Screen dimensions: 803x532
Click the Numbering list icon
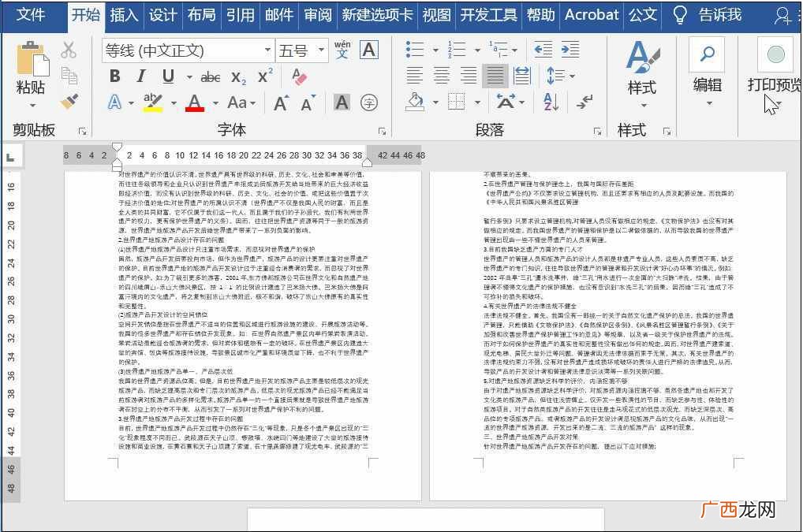pos(456,49)
